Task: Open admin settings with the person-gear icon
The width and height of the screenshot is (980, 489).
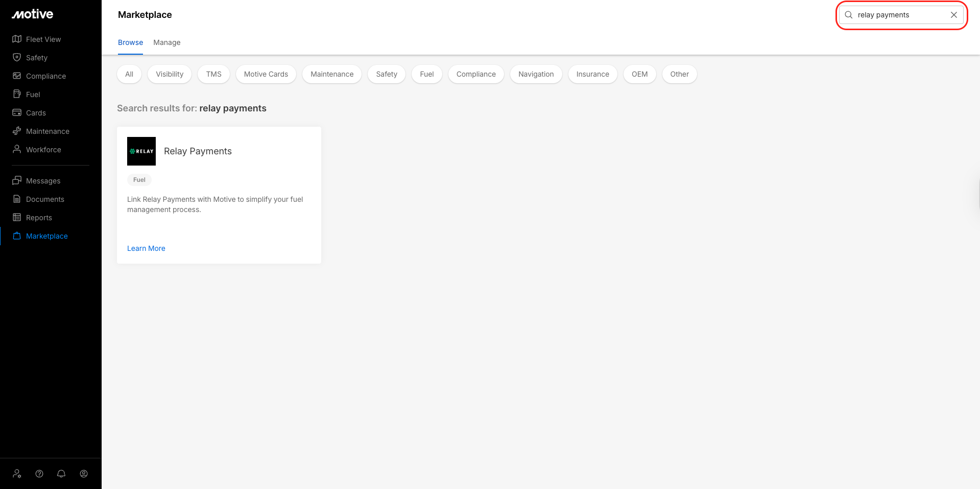Action: click(17, 474)
